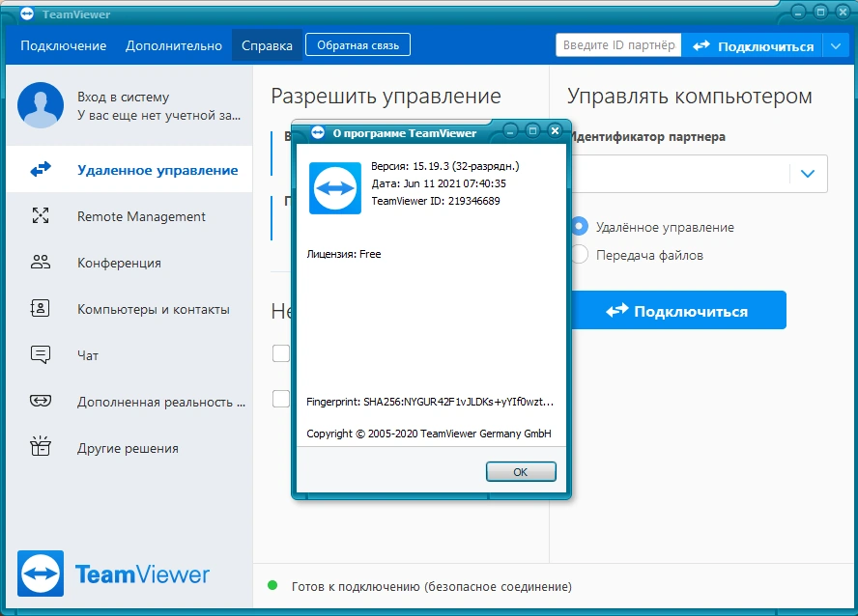858x616 pixels.
Task: Open Дополненная реальность section
Action: tap(129, 402)
